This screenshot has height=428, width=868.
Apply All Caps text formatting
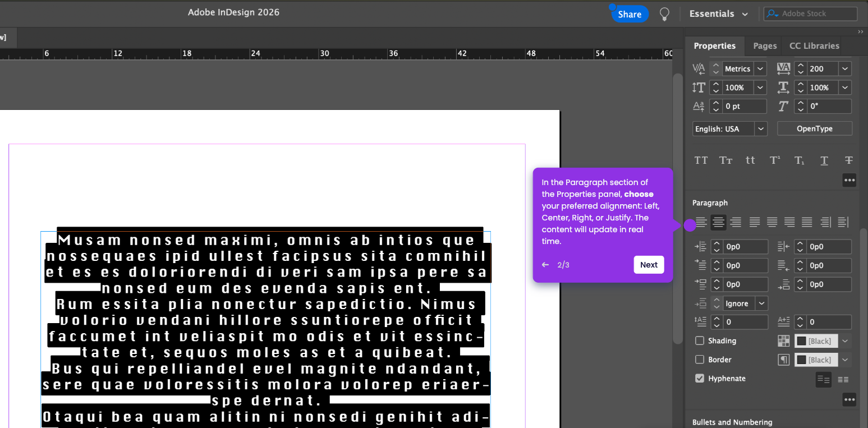pyautogui.click(x=701, y=160)
